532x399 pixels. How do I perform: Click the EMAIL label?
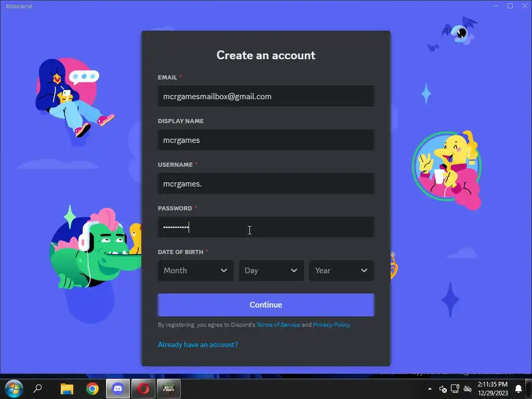tap(167, 77)
